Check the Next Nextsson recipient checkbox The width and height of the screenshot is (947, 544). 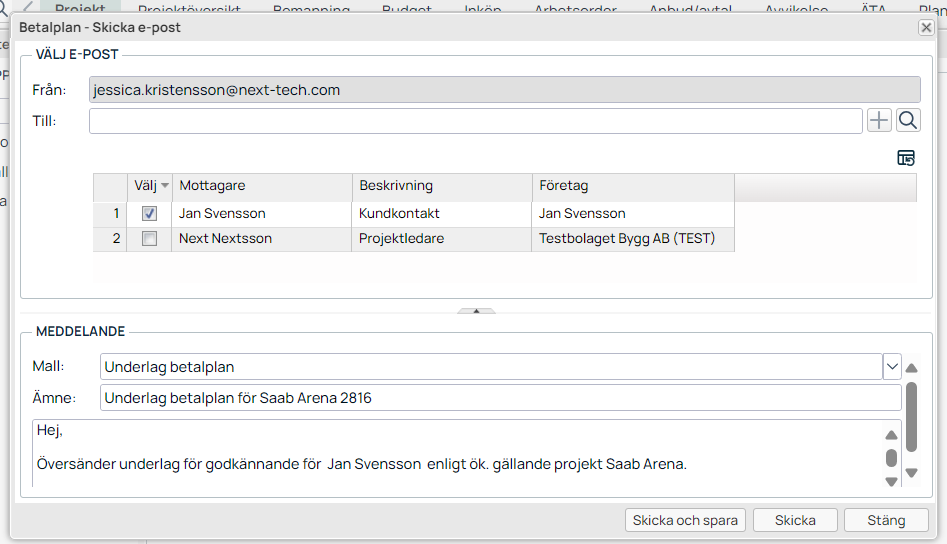[149, 238]
